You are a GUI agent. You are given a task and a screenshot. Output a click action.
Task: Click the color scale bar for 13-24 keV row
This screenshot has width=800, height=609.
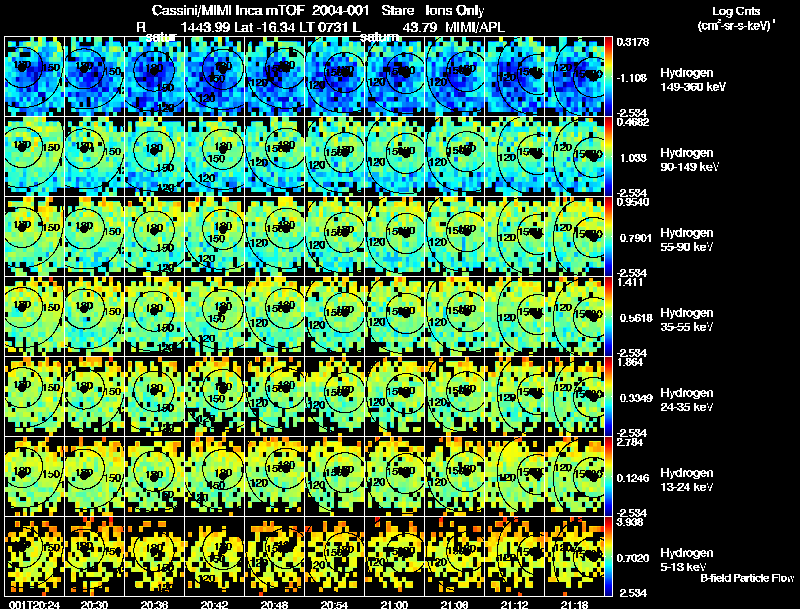pos(608,477)
